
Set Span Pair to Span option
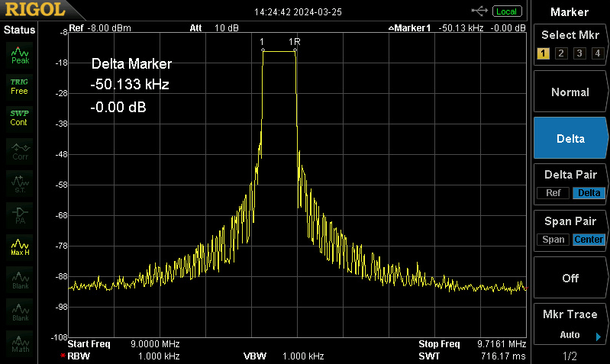[x=554, y=240]
